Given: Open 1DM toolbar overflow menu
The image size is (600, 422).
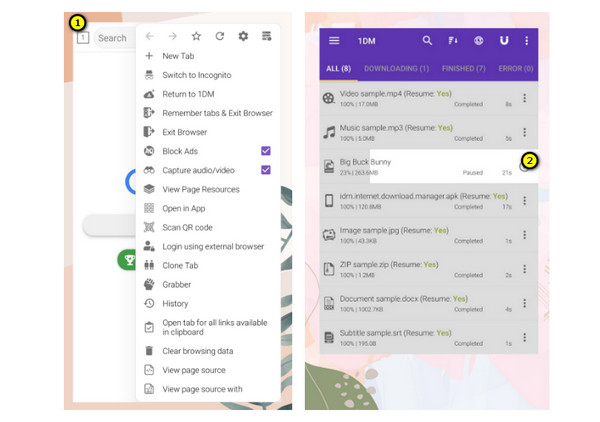Looking at the screenshot, I should pyautogui.click(x=527, y=41).
